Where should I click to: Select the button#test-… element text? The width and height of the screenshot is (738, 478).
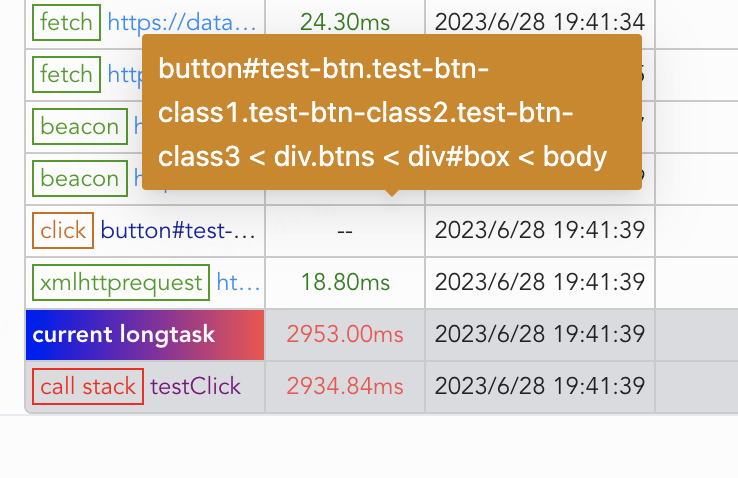178,231
